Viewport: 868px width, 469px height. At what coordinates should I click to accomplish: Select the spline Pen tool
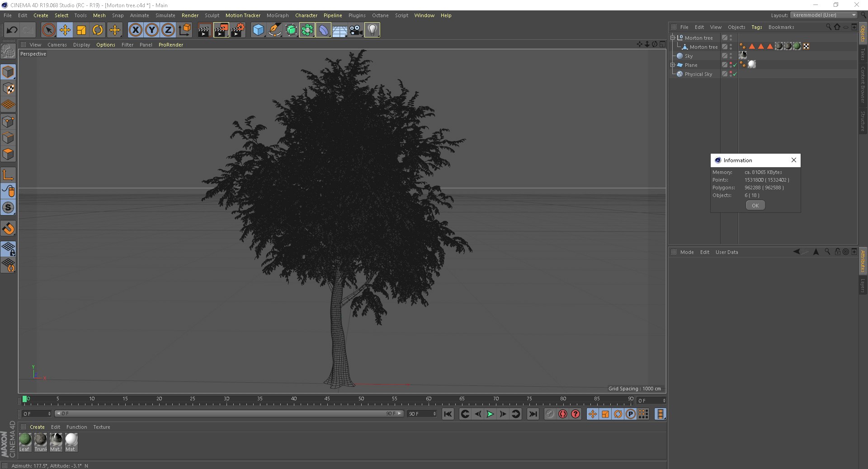[274, 30]
